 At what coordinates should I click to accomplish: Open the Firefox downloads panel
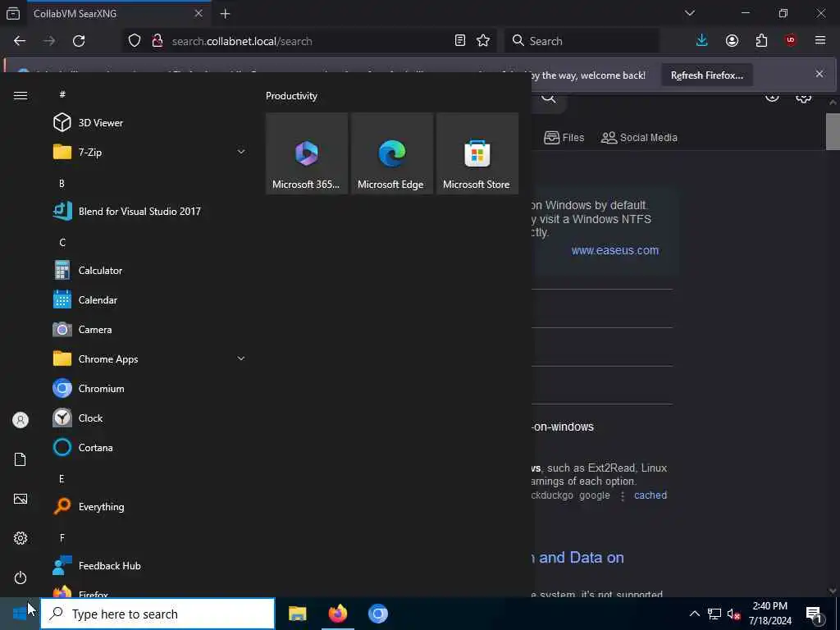tap(702, 41)
